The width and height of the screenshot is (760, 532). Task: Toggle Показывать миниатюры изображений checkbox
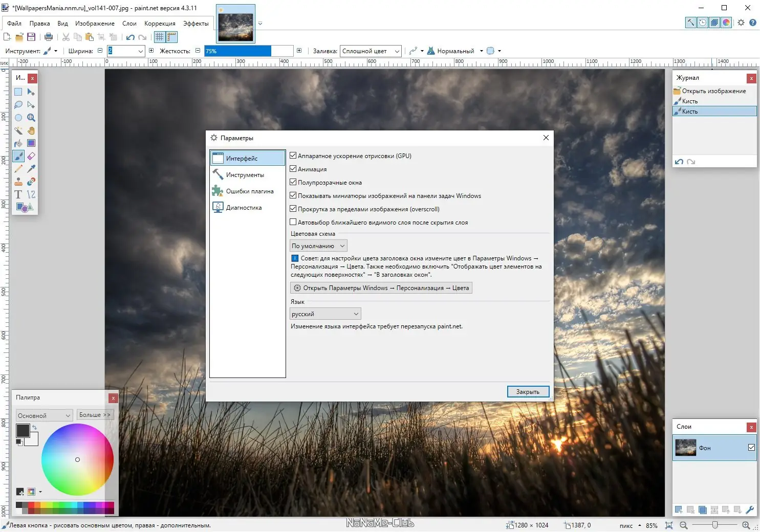[293, 195]
